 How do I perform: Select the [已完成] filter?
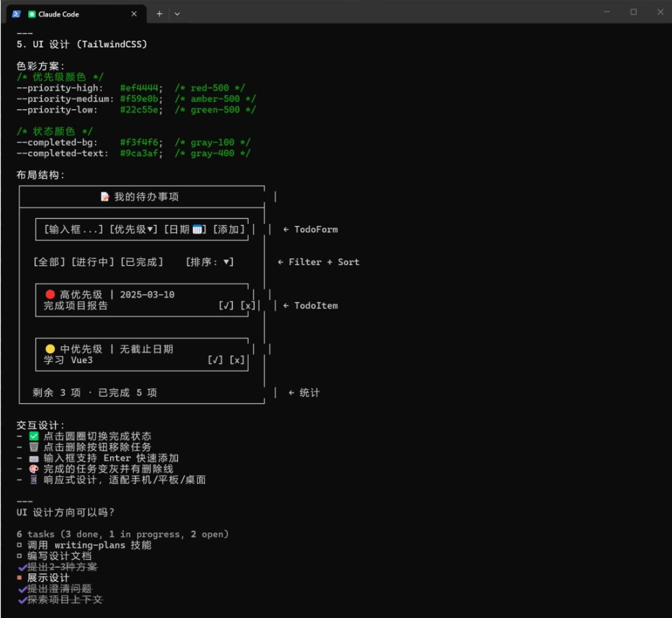(142, 262)
